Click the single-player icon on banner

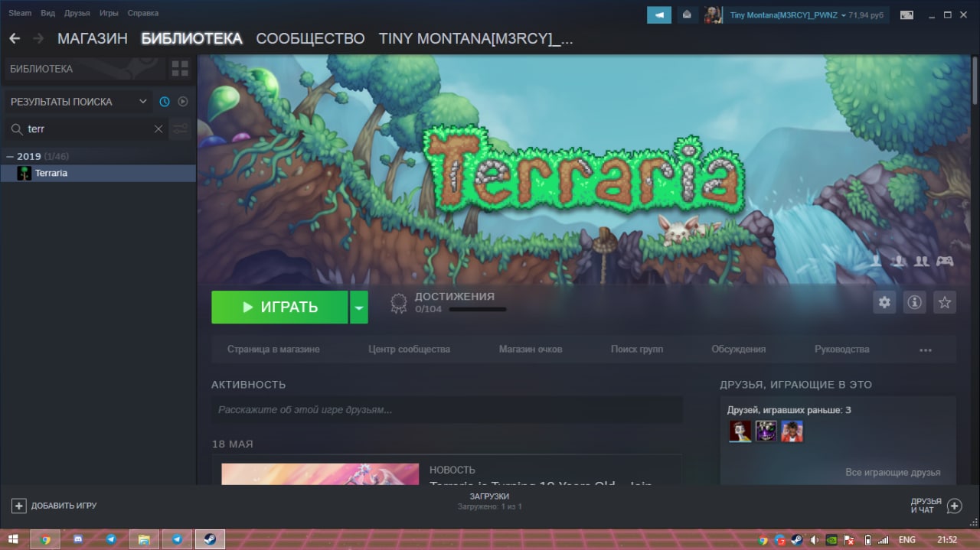click(876, 261)
